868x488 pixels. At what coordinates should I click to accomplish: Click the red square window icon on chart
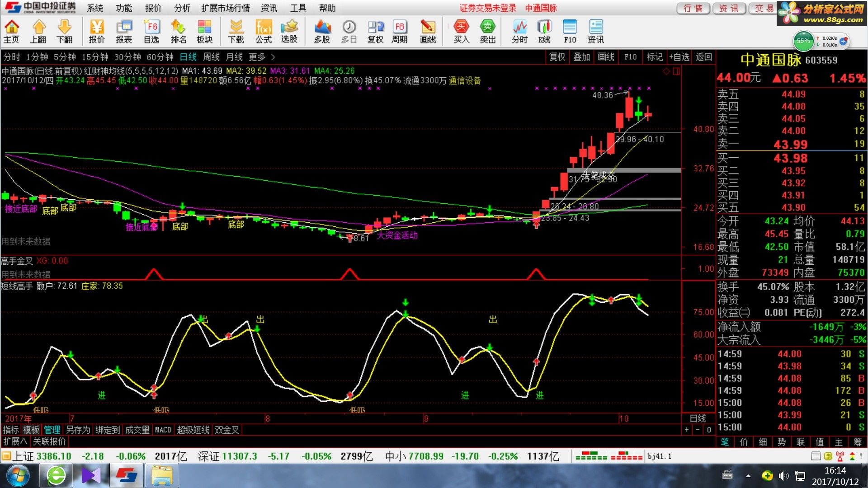(676, 71)
